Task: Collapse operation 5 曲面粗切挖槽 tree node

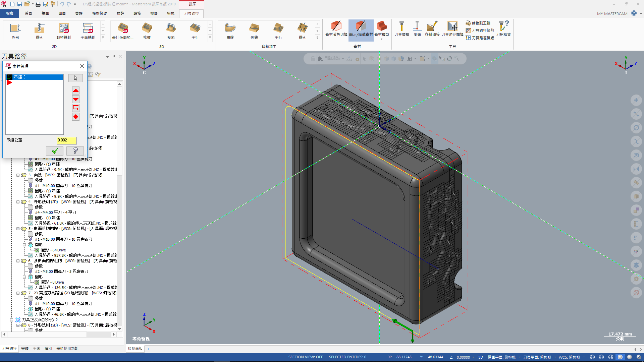Action: [x=18, y=229]
